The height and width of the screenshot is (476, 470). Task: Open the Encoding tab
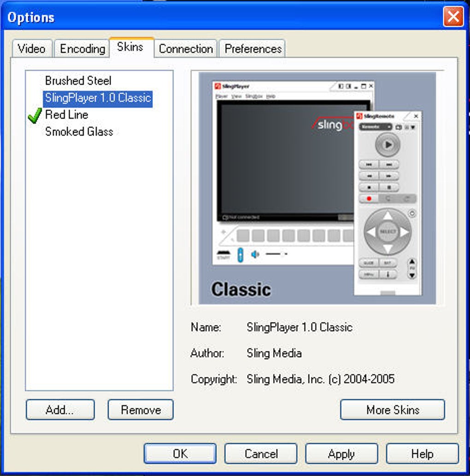(x=82, y=48)
